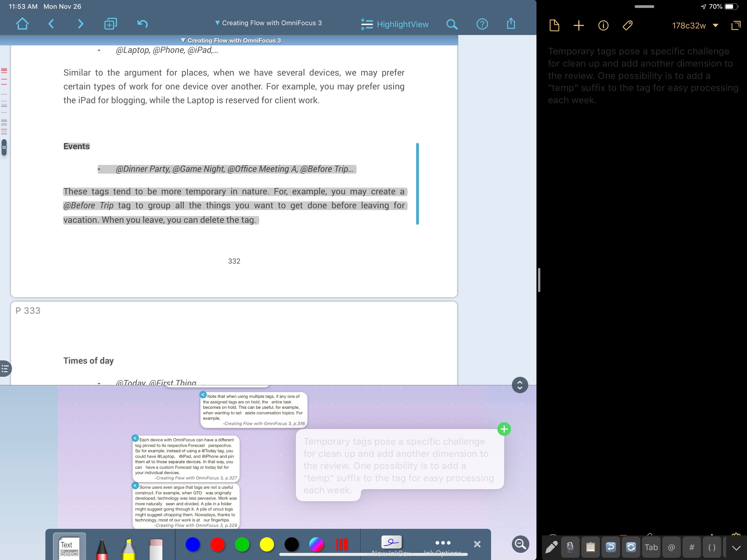Adjust the red line thickness bars
Image resolution: width=747 pixels, height=560 pixels.
coord(342,544)
